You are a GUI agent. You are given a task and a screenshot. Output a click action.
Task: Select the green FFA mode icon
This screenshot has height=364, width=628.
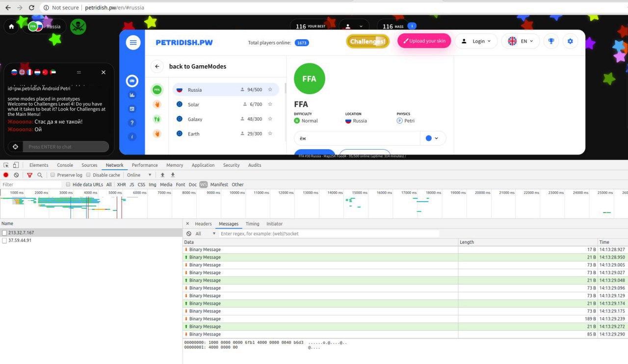pyautogui.click(x=157, y=90)
